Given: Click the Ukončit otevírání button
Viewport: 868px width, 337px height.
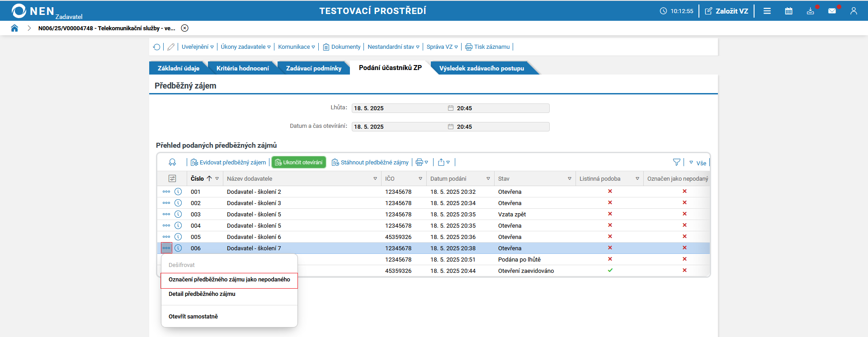Looking at the screenshot, I should click(299, 162).
